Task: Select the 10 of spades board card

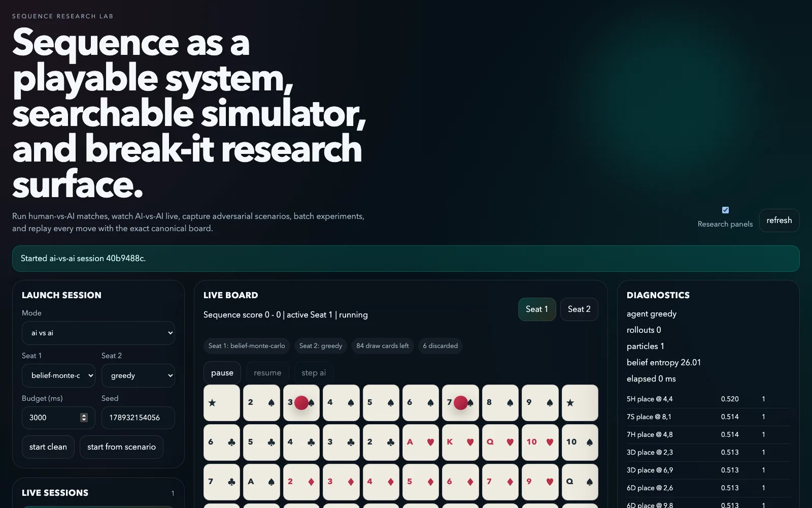Action: 580,442
